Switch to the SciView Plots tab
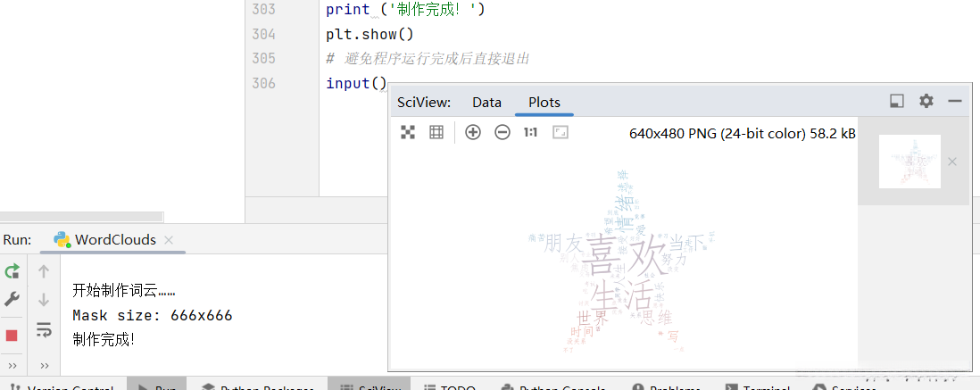980x390 pixels. pos(544,103)
